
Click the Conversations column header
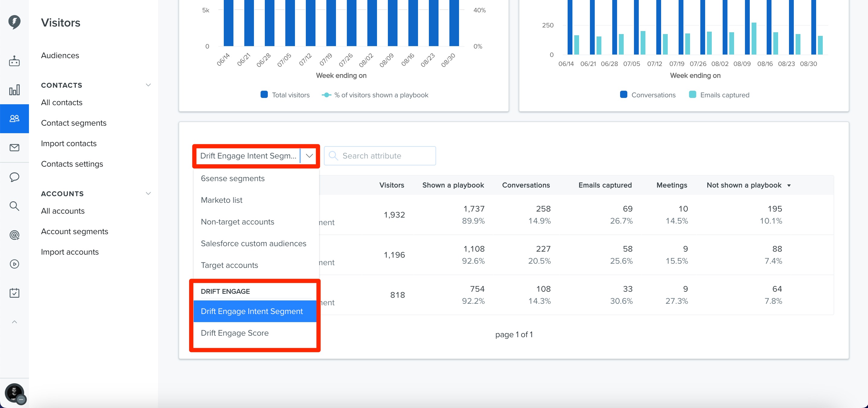coord(526,185)
